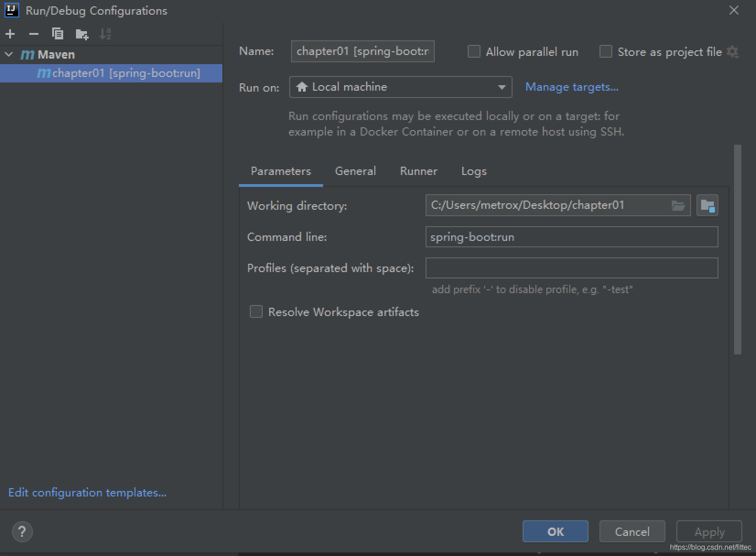Image resolution: width=756 pixels, height=556 pixels.
Task: Focus the Name input field
Action: [x=363, y=51]
